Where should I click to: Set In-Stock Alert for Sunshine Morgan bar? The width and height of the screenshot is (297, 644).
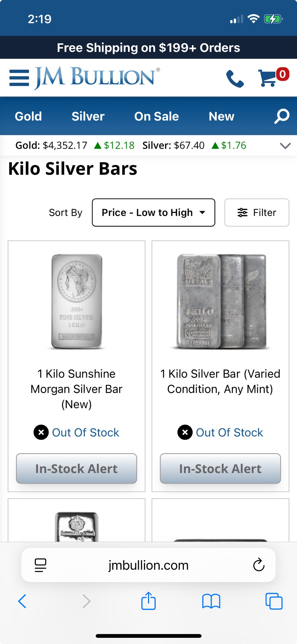[x=77, y=469]
